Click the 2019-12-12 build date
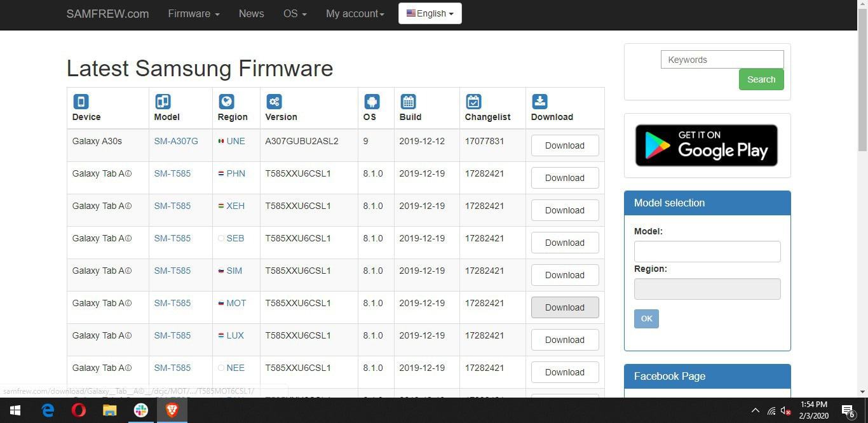The image size is (868, 423). pos(422,141)
